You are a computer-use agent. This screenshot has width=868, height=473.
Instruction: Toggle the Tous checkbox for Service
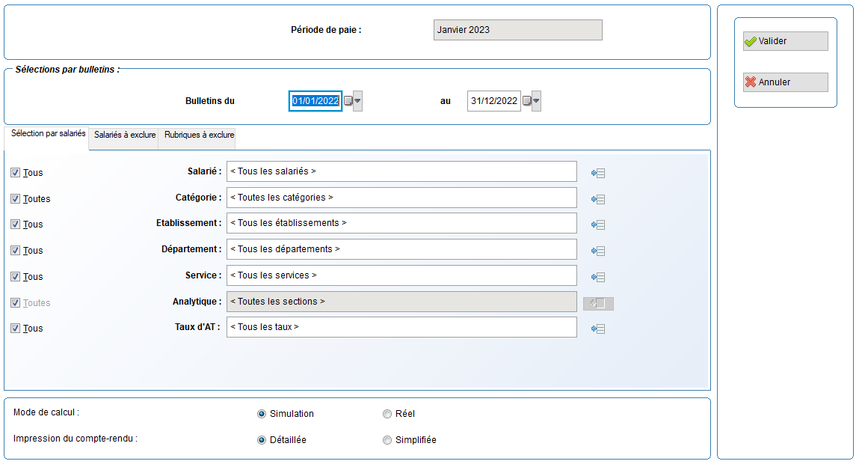tap(16, 276)
